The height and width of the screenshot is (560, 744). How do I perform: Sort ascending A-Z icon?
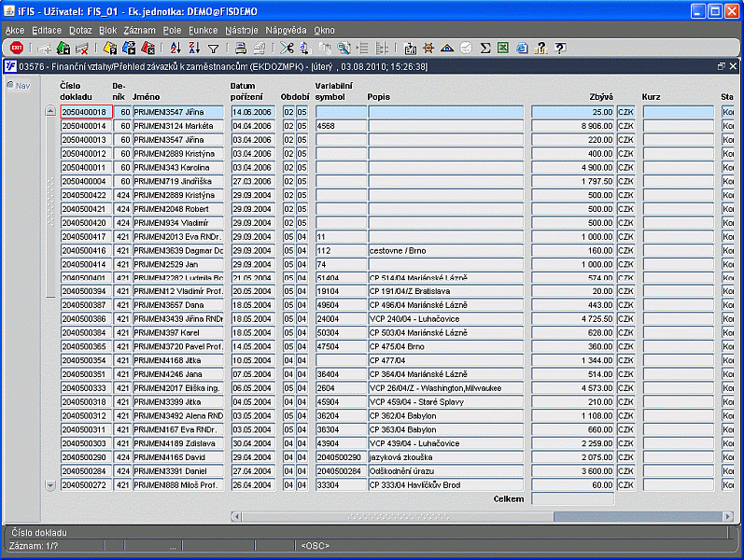175,48
